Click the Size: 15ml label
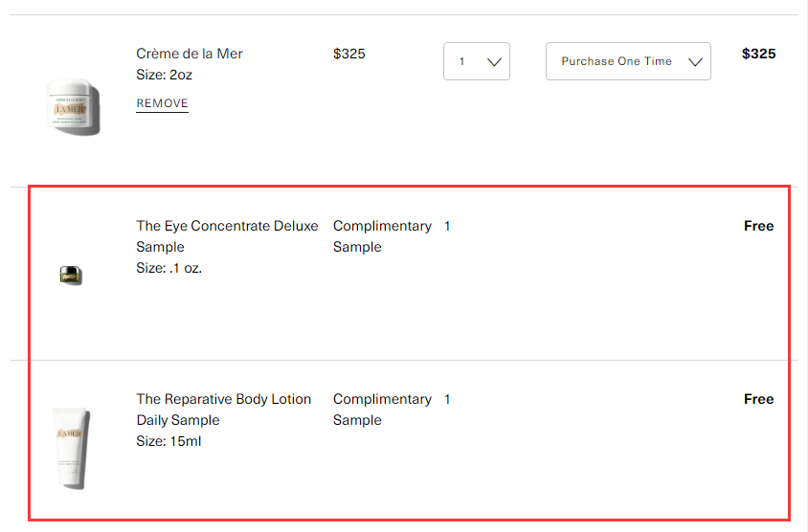Image resolution: width=808 pixels, height=532 pixels. click(168, 441)
